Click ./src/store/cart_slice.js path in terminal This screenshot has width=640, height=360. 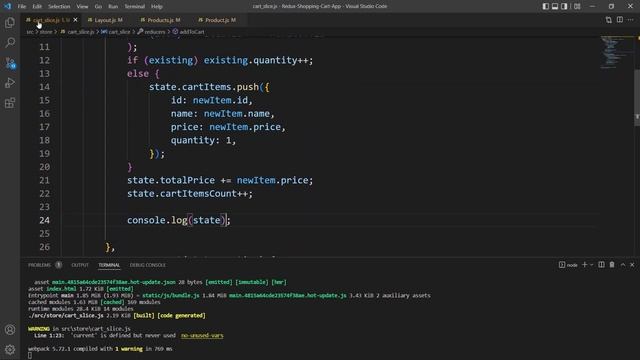(66, 316)
